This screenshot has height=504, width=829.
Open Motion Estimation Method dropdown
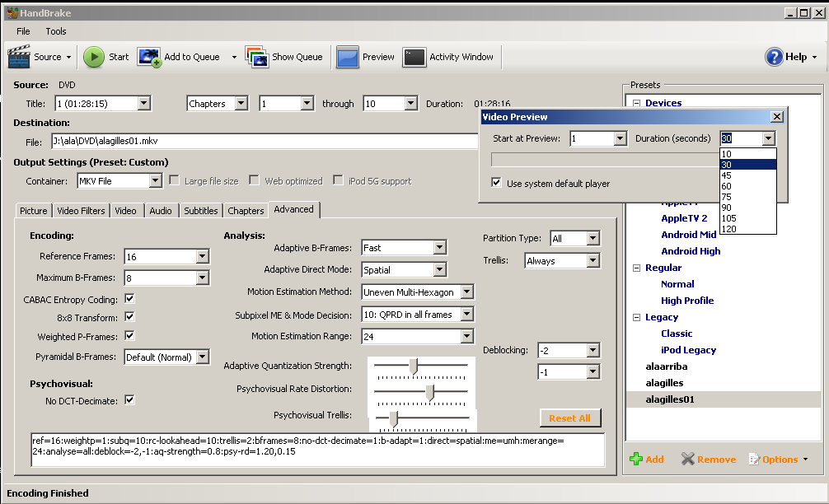pyautogui.click(x=467, y=292)
